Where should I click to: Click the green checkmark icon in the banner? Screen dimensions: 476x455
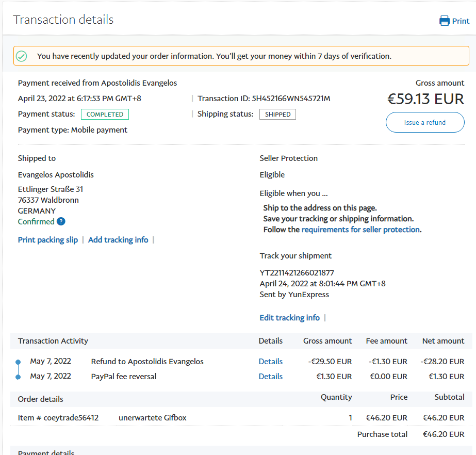pos(21,56)
